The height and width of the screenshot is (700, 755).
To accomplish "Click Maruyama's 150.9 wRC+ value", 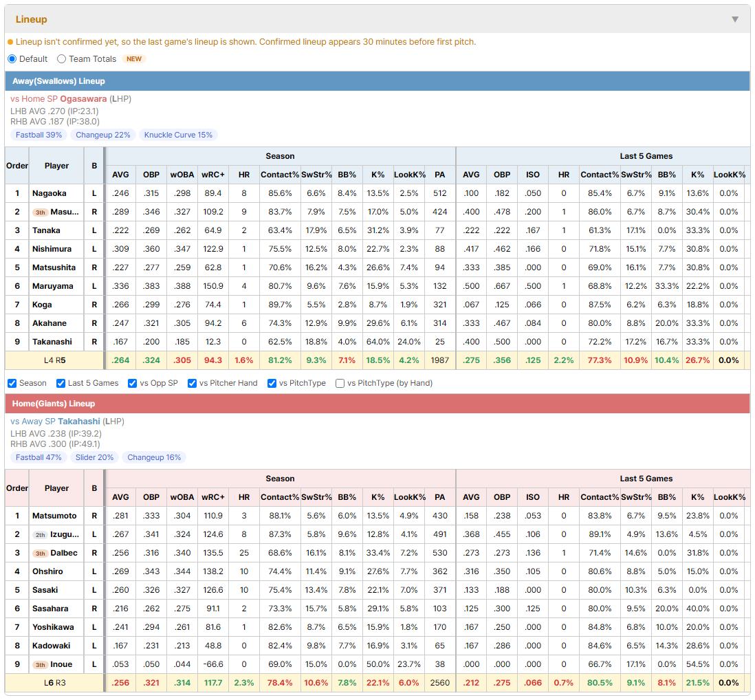I will click(213, 286).
